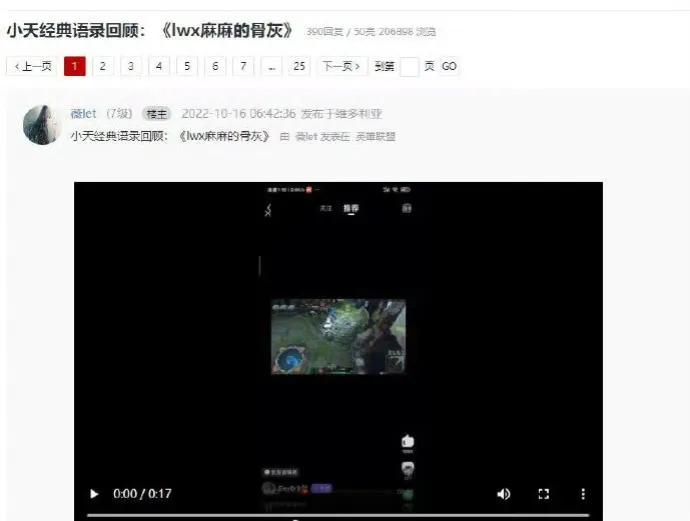
Task: Click the (7级) level label
Action: pyautogui.click(x=119, y=114)
